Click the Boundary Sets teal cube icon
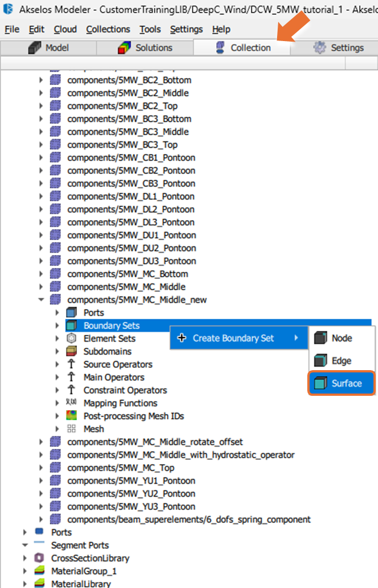Screen dimensions: 378x588 (x=71, y=326)
